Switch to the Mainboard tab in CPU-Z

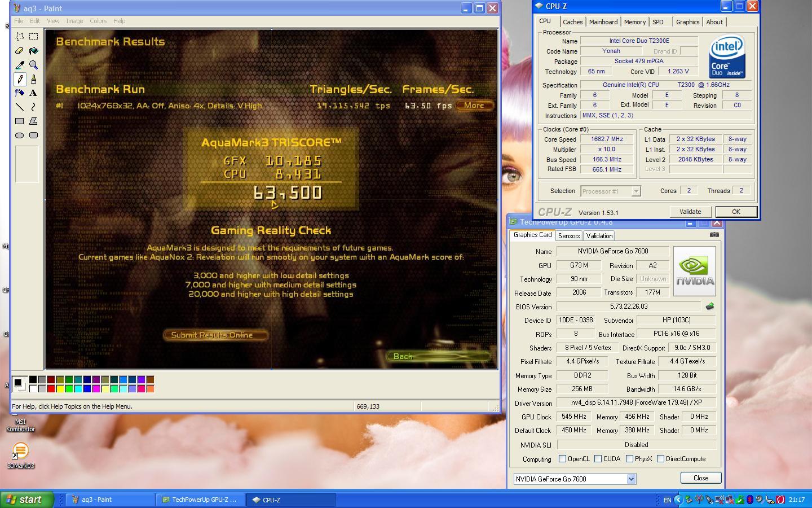(x=603, y=22)
